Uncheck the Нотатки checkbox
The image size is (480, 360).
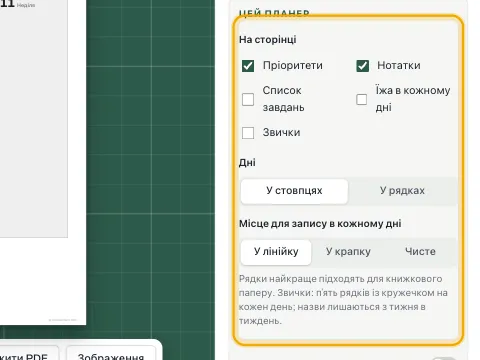(x=362, y=66)
